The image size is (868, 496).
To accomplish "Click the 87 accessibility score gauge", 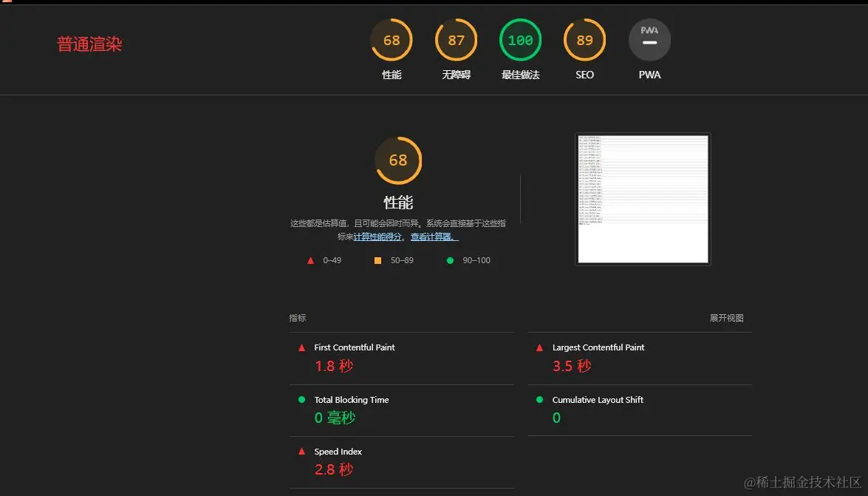I will (x=456, y=40).
